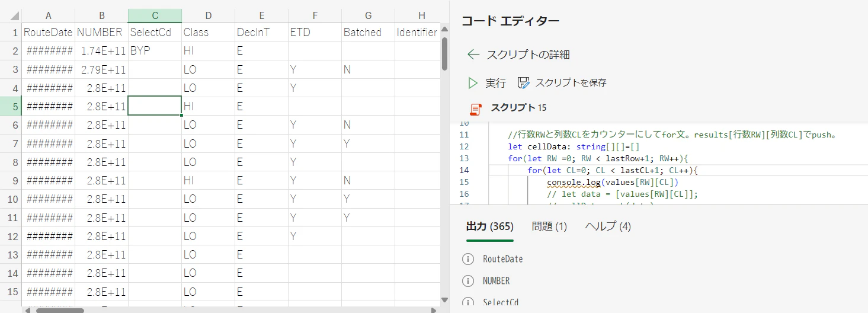The width and height of the screenshot is (868, 313).
Task: Click console.log on code line 15
Action: click(x=572, y=182)
